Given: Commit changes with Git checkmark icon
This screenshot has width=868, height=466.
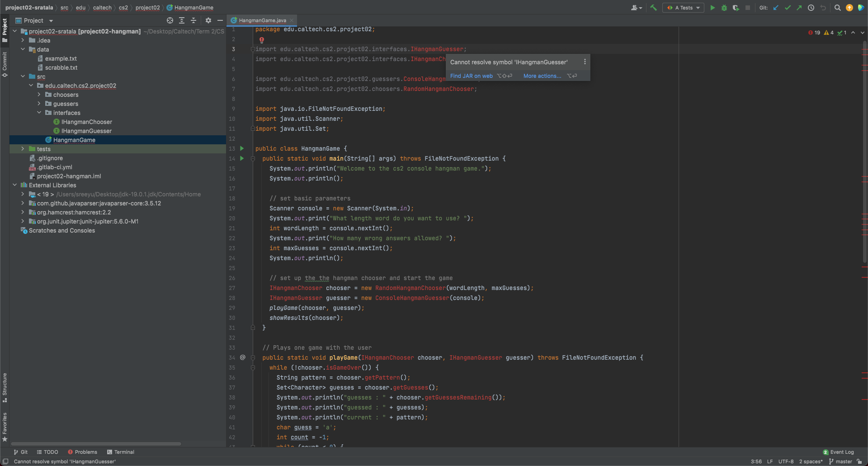Looking at the screenshot, I should (x=788, y=8).
